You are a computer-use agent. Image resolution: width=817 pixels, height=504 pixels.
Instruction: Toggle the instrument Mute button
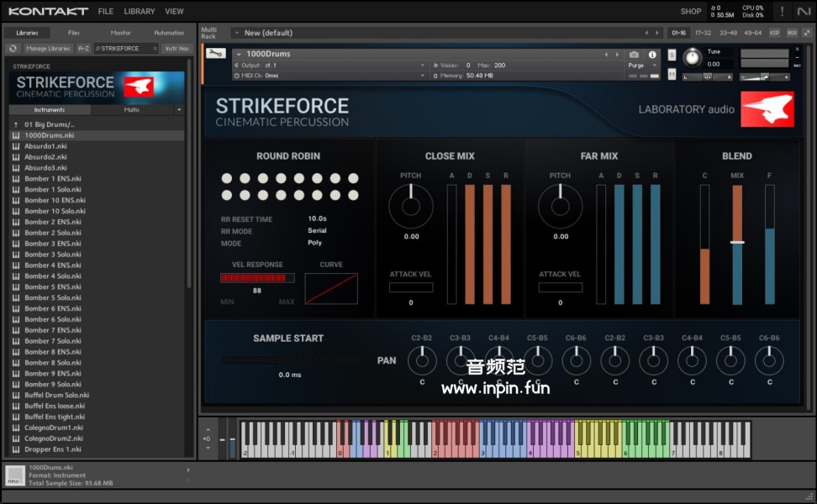coord(672,74)
